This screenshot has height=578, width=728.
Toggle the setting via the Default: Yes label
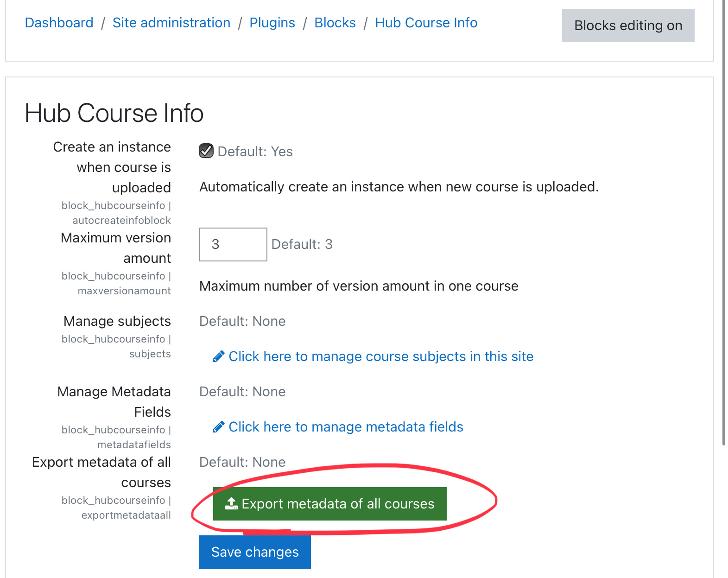click(x=255, y=151)
